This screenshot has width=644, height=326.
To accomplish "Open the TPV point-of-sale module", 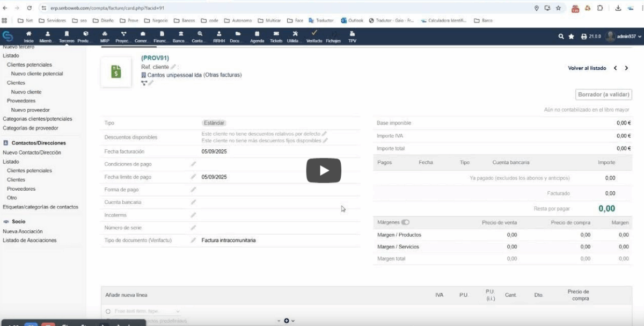I will (352, 36).
